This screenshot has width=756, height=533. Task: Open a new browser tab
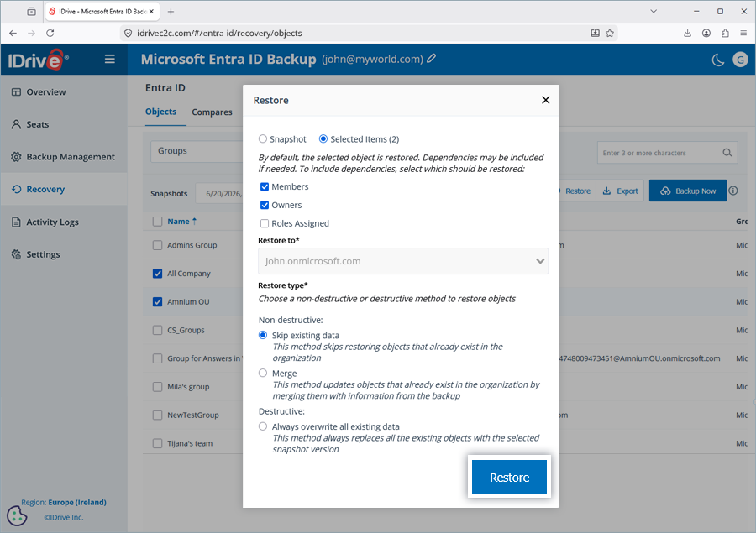click(171, 12)
